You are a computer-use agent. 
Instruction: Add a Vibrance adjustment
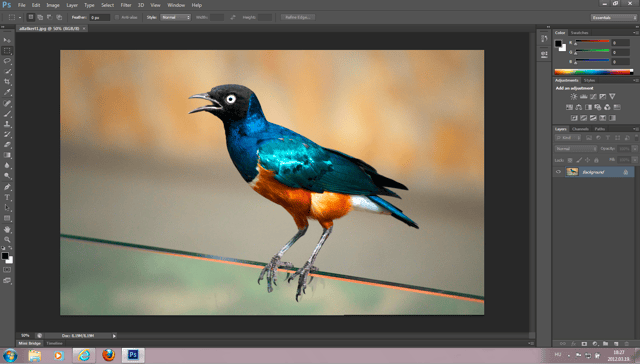coord(612,97)
